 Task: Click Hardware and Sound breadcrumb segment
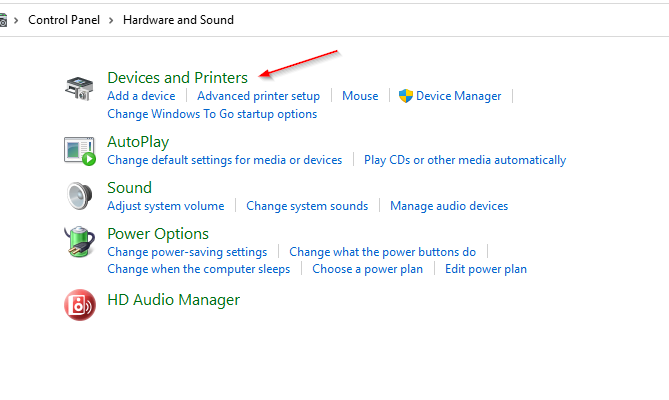178,20
